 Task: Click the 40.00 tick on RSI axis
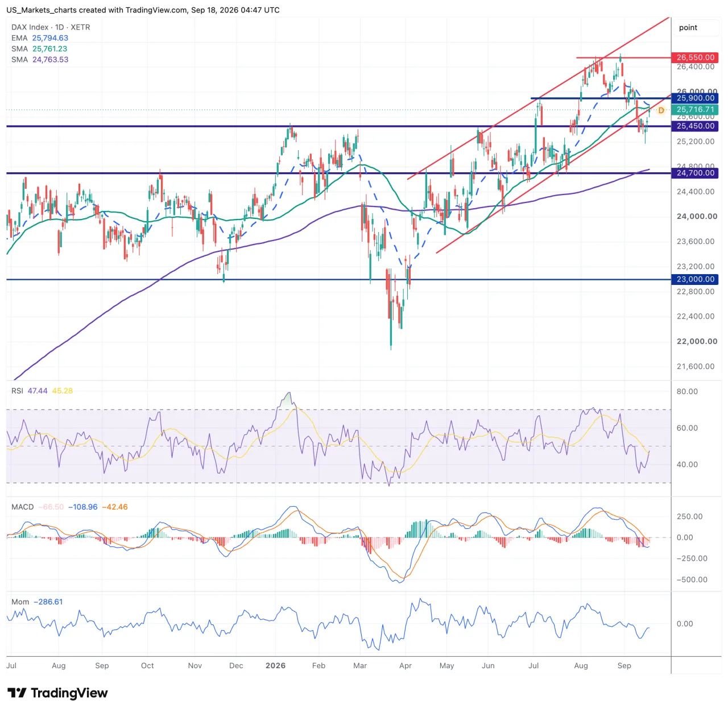687,465
